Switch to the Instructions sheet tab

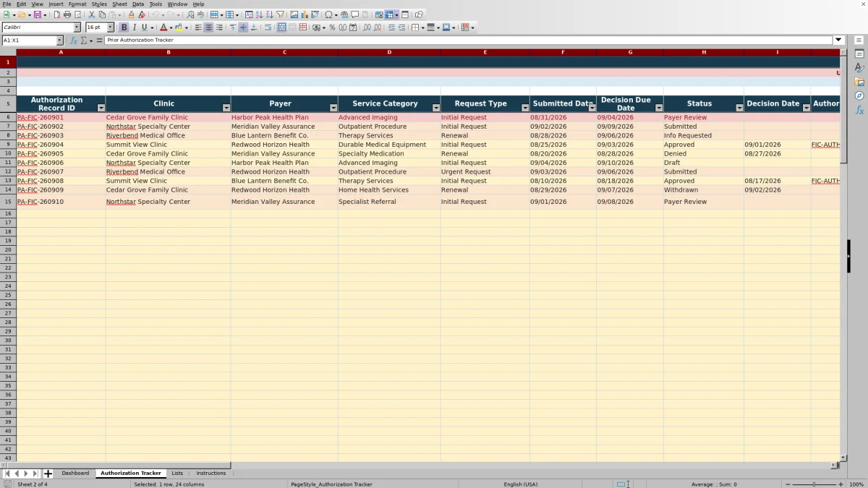(x=211, y=474)
